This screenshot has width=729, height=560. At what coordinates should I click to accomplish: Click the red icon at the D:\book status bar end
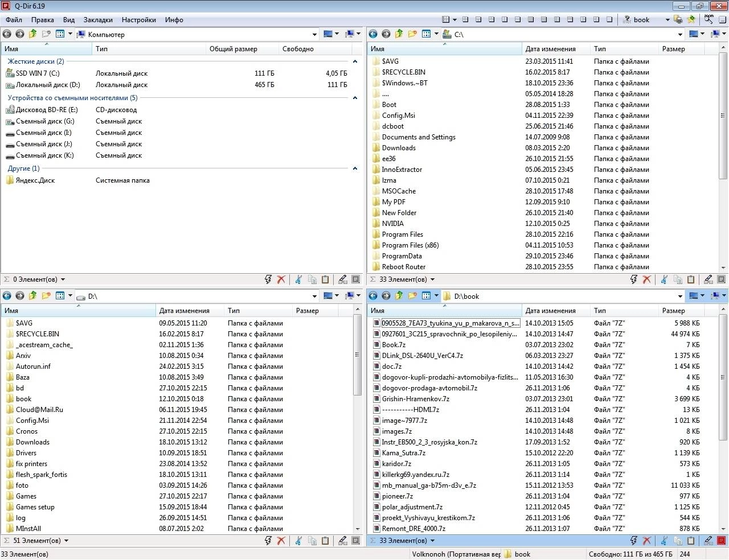[x=722, y=541]
